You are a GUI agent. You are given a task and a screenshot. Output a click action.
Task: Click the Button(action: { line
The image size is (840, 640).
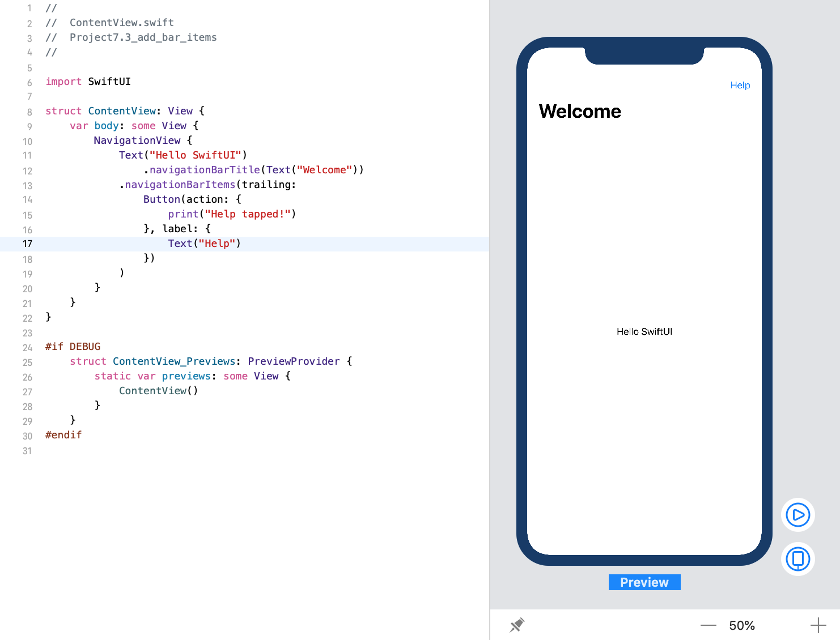[192, 199]
